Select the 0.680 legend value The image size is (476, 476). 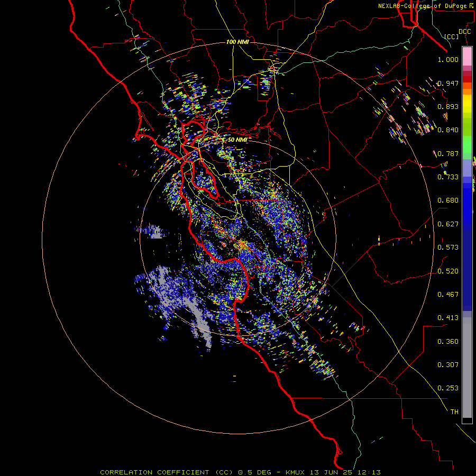click(x=448, y=200)
